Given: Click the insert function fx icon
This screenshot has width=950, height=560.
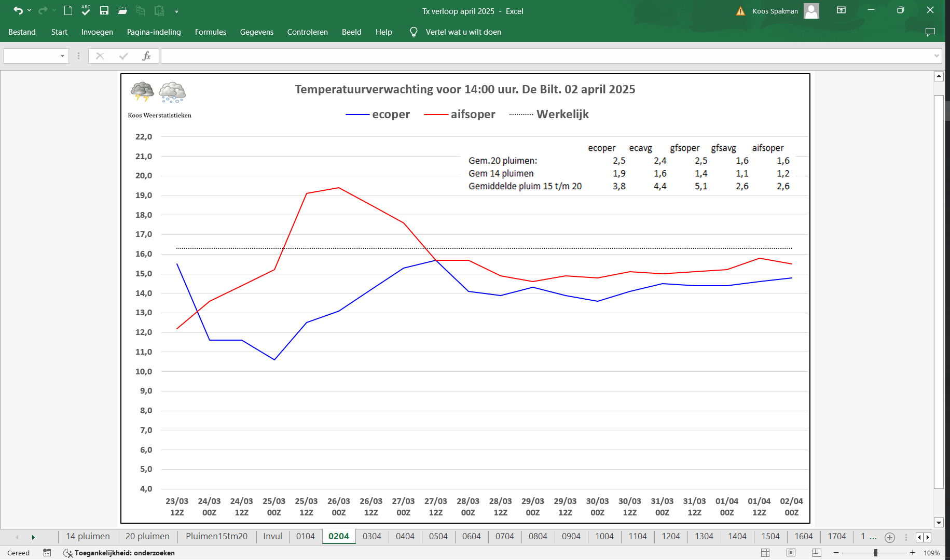Looking at the screenshot, I should tap(146, 56).
